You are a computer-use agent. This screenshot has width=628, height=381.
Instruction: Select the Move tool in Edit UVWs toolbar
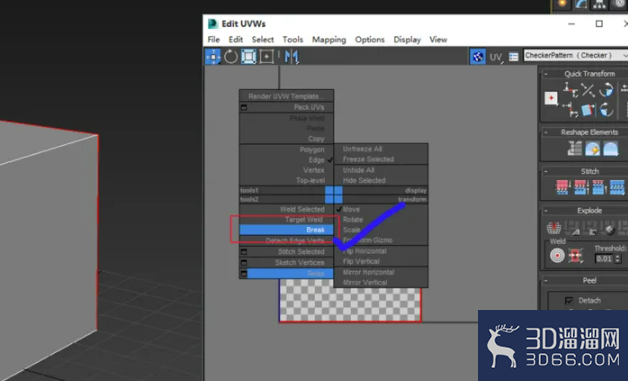pyautogui.click(x=213, y=56)
